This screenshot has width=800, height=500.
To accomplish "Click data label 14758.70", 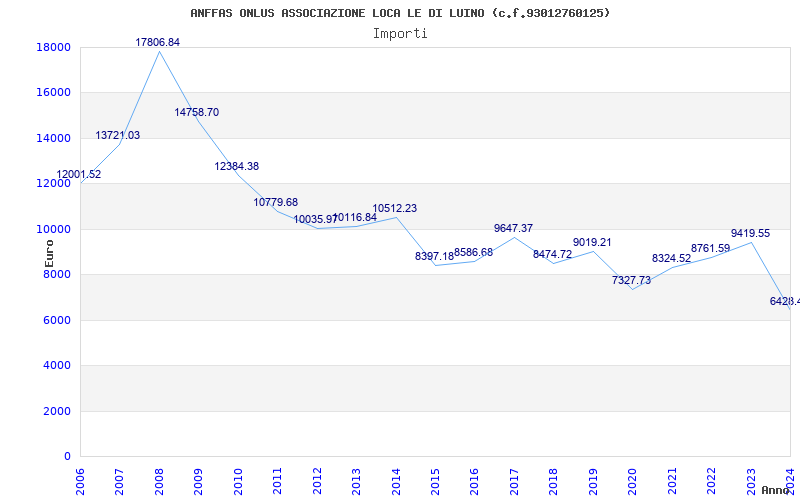I will [196, 112].
